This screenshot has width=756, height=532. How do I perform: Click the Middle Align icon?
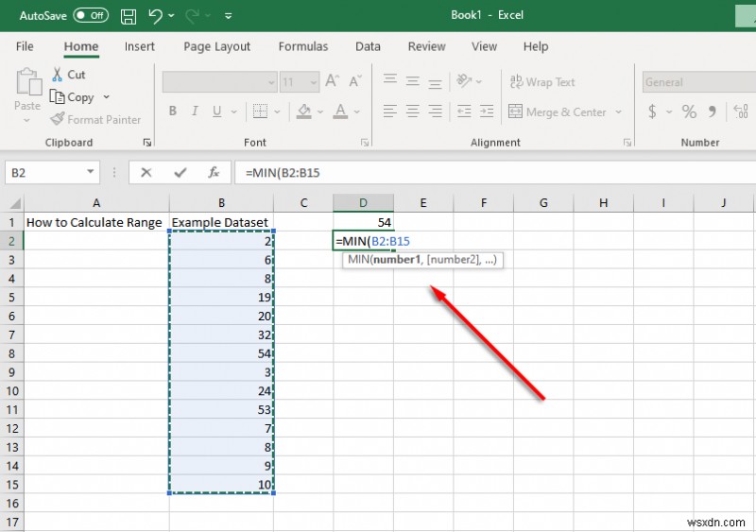[x=413, y=80]
